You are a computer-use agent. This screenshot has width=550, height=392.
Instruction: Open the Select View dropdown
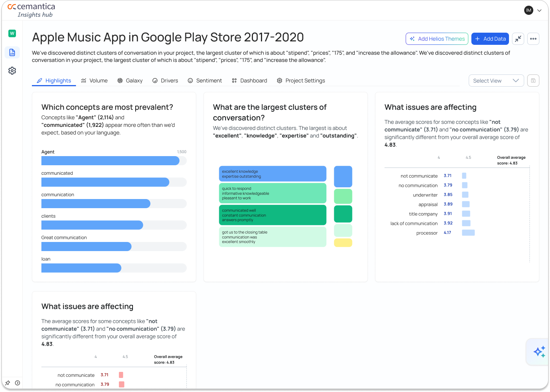pos(496,81)
